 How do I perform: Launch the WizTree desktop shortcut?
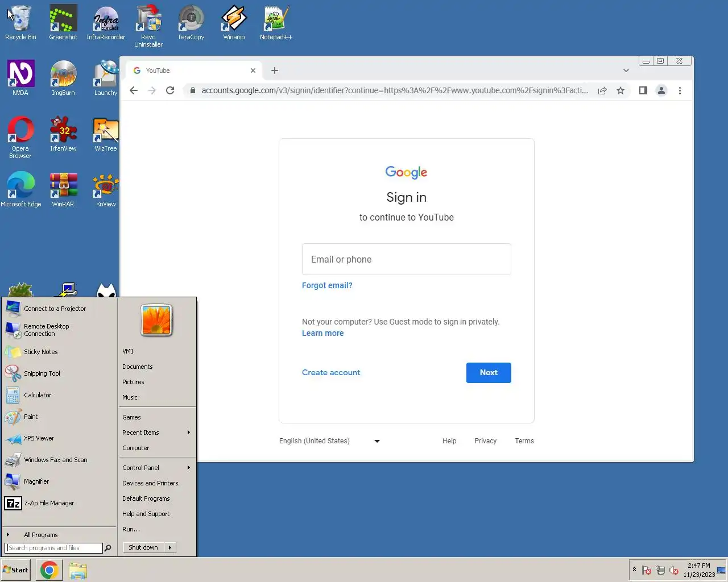coord(106,134)
